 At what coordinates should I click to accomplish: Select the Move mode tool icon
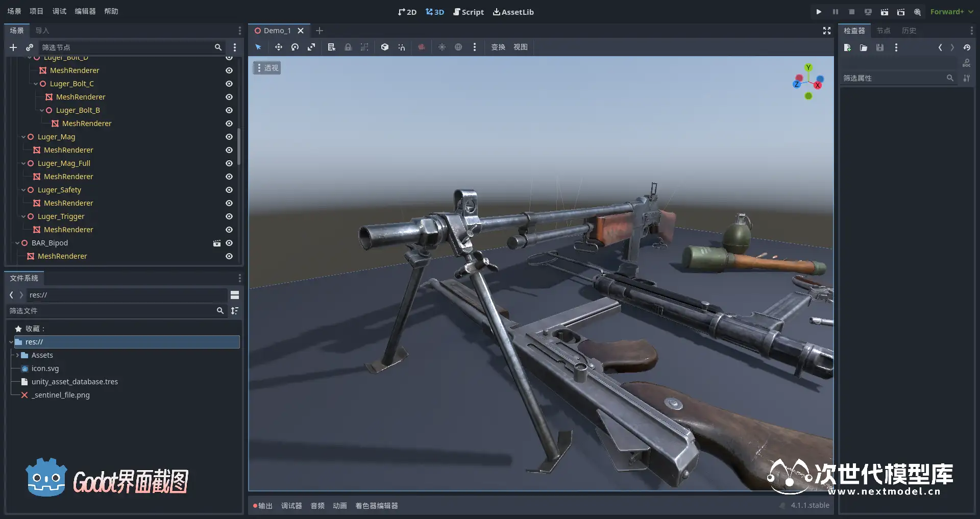point(278,47)
